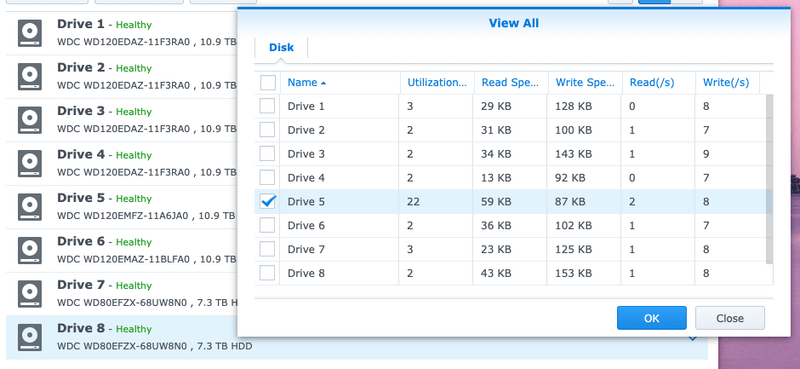Viewport: 800px width, 369px height.
Task: Select the Drive 8 name in the table
Action: tap(306, 273)
